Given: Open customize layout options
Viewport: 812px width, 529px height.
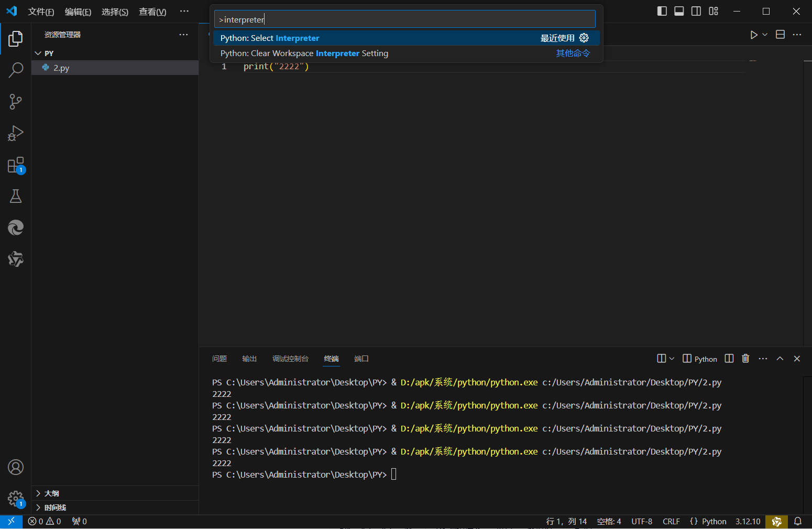Looking at the screenshot, I should click(714, 11).
